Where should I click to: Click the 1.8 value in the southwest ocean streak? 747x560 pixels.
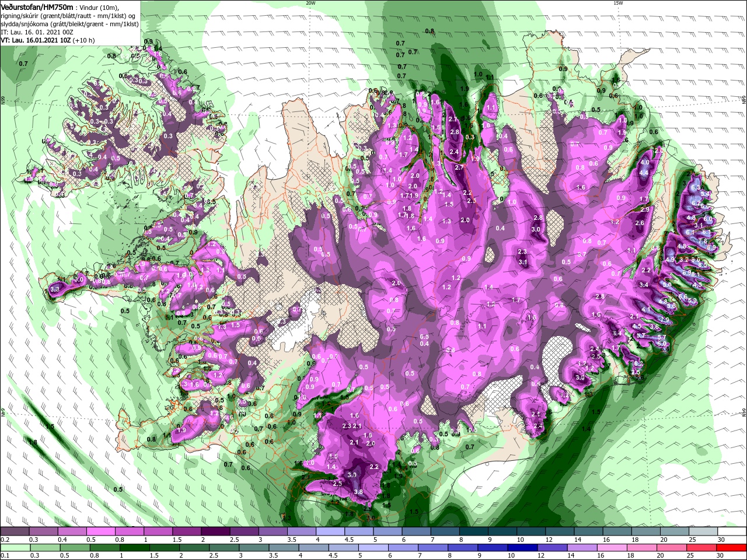click(33, 443)
